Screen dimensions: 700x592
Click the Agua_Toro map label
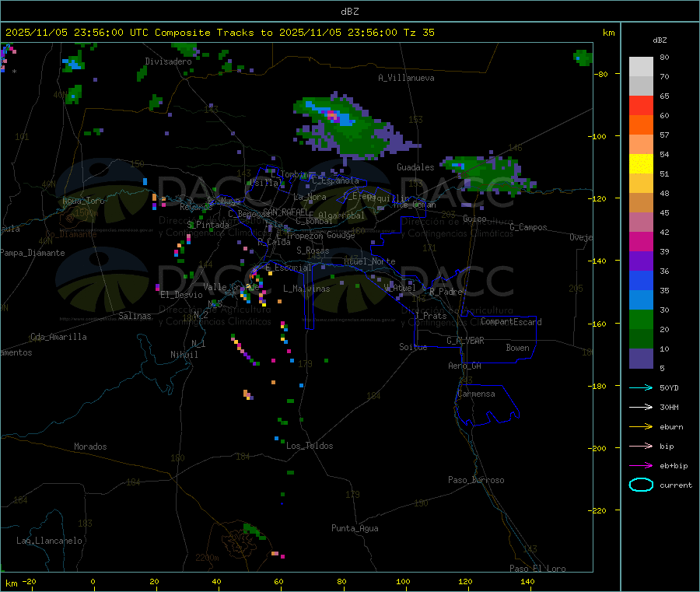[x=83, y=201]
